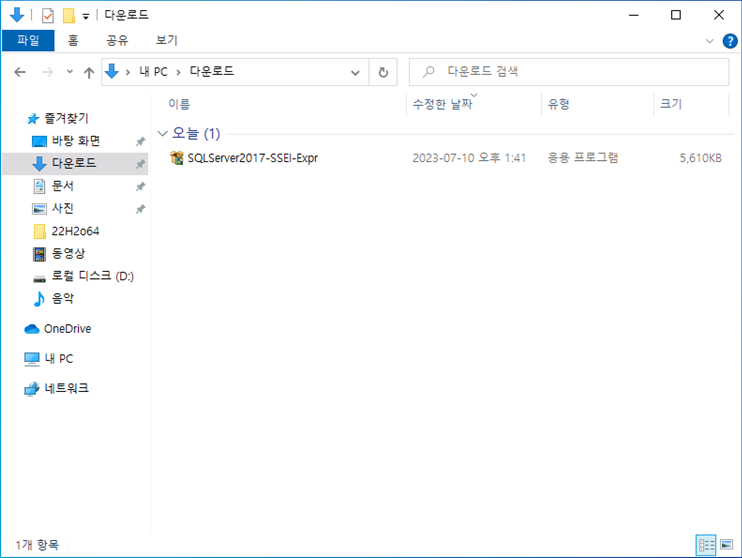Switch to details view in status bar

tap(706, 545)
